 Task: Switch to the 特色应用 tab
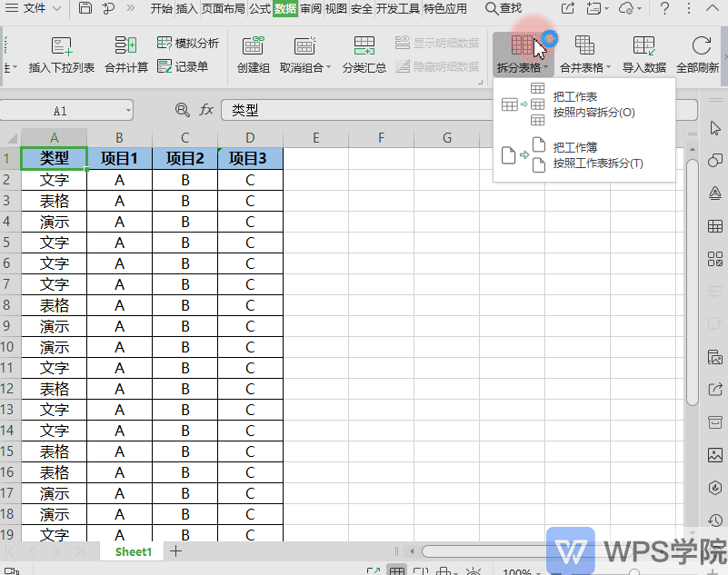click(x=445, y=8)
